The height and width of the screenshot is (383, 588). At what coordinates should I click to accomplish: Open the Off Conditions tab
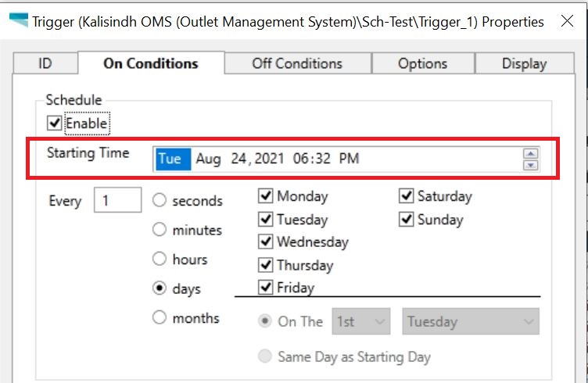(297, 64)
